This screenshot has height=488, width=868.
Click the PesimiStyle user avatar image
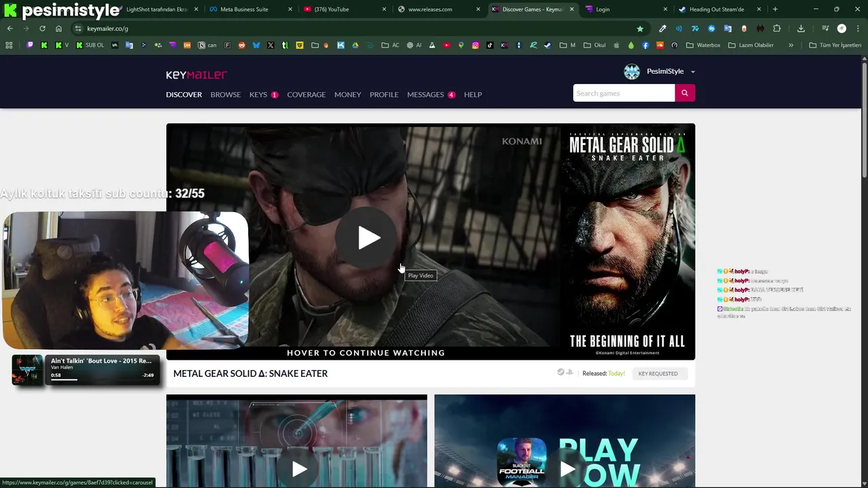[632, 72]
